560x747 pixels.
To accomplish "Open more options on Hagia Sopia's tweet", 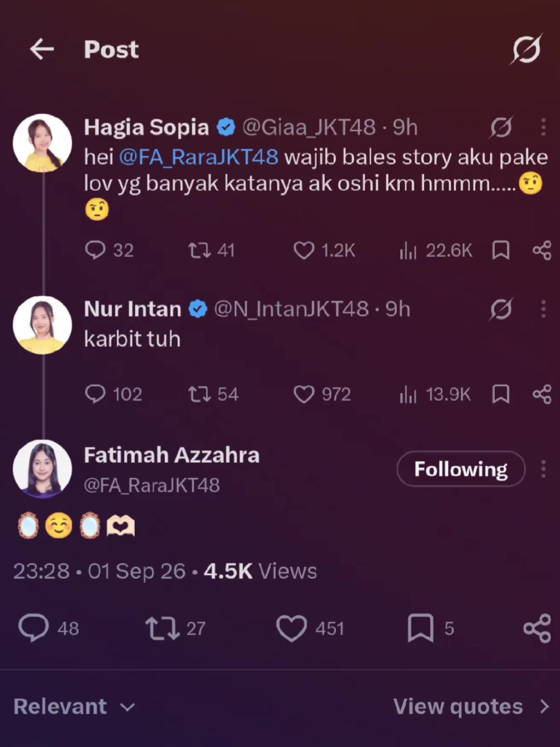I will click(x=543, y=127).
